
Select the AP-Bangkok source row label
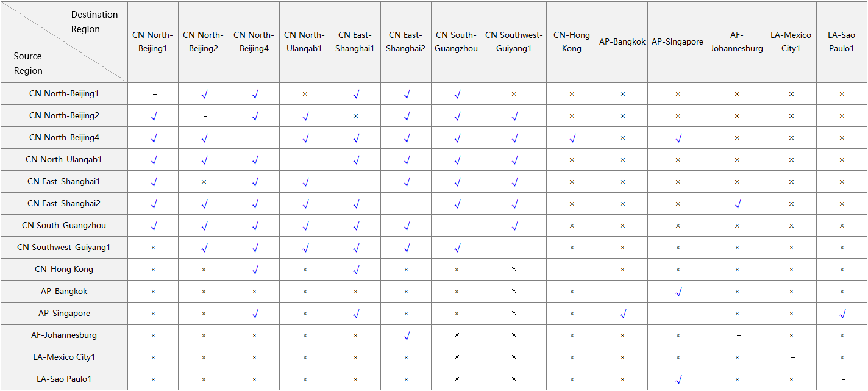pos(64,292)
